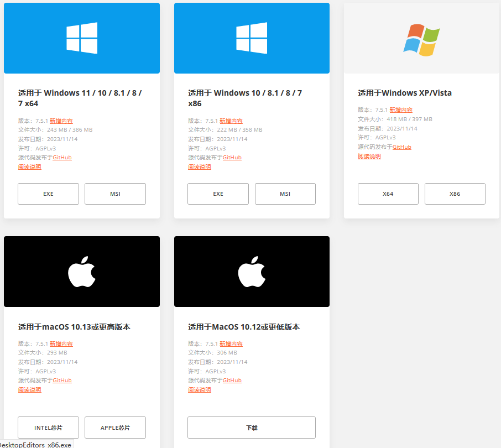Click file size text 243 MB / 386 MB

(x=70, y=130)
